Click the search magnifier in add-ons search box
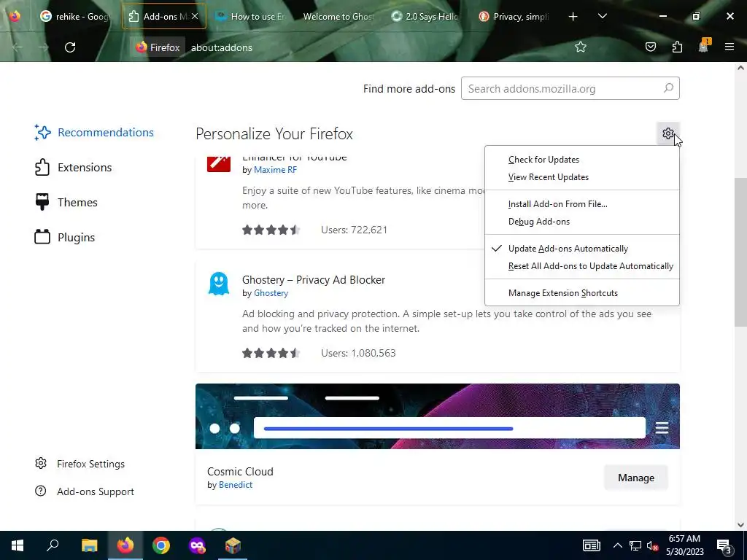This screenshot has width=747, height=560. point(668,88)
